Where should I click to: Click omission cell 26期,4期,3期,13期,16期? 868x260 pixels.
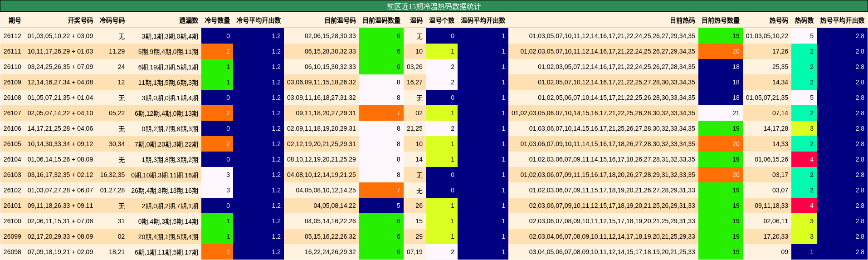coord(165,190)
